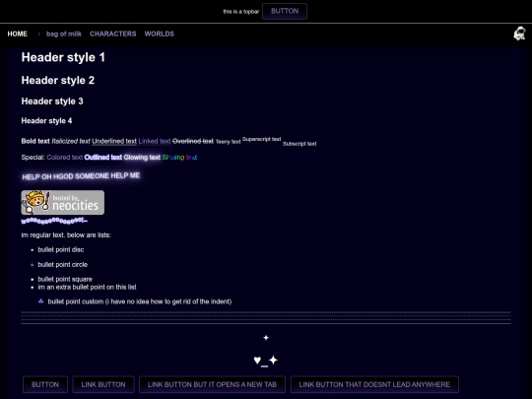
Task: Click the custom clover bullet icon
Action: (40, 300)
